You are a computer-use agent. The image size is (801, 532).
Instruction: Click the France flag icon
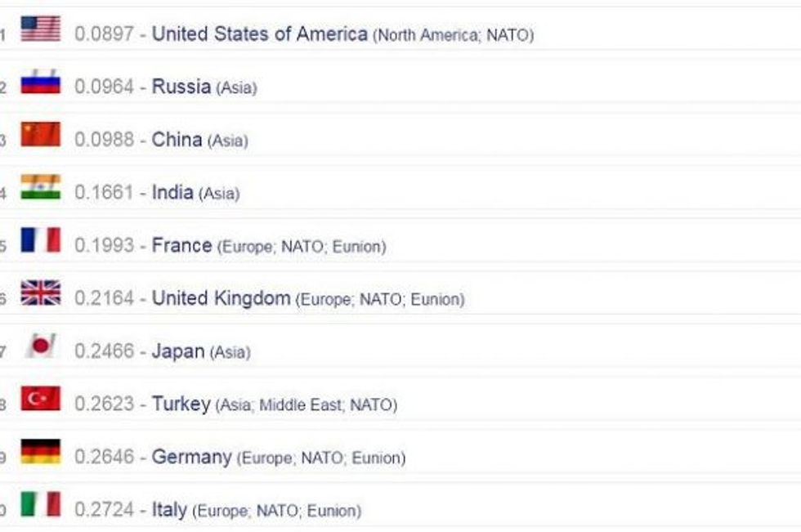pyautogui.click(x=40, y=240)
